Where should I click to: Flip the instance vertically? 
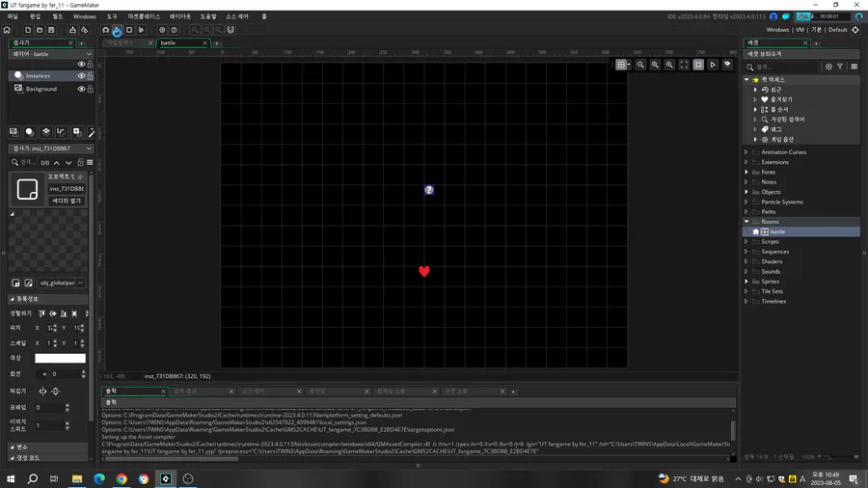tap(55, 392)
